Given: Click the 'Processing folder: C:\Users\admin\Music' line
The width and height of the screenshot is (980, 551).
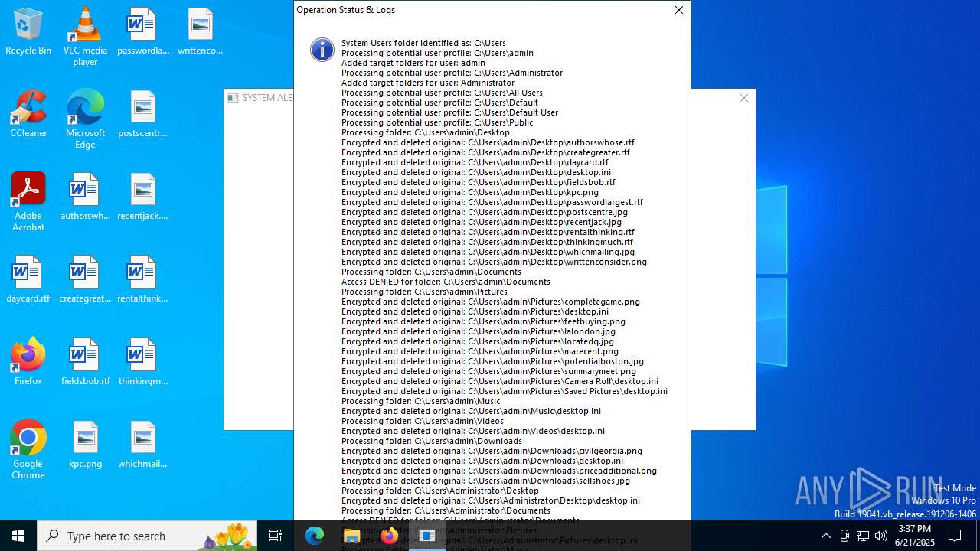Looking at the screenshot, I should (x=420, y=401).
